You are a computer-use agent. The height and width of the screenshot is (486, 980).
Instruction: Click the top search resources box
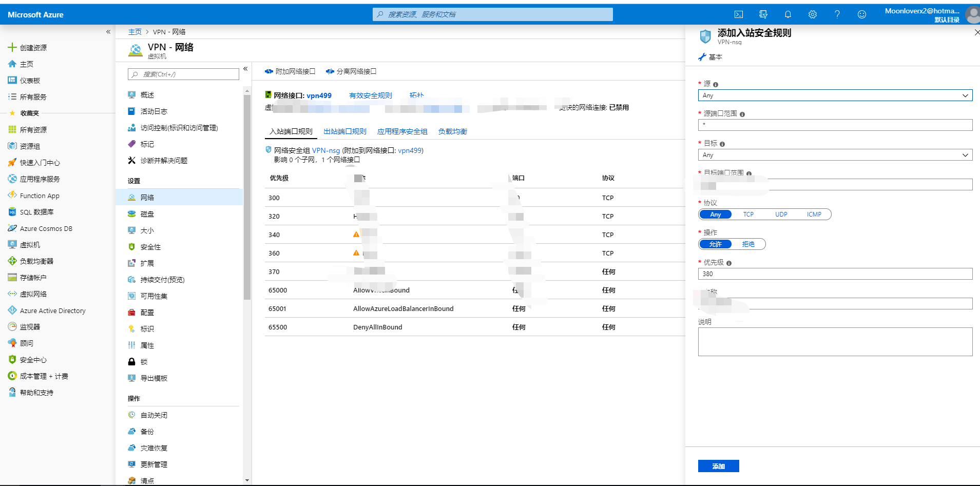[x=493, y=14]
